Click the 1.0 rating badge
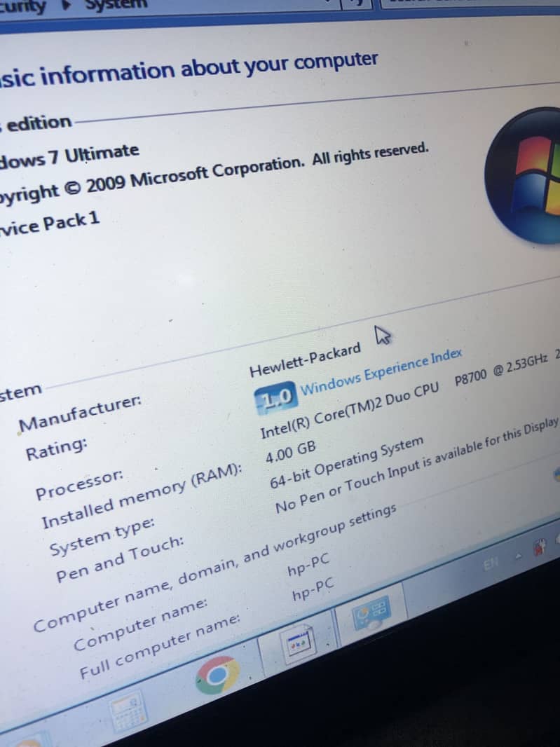This screenshot has width=560, height=747. (275, 397)
